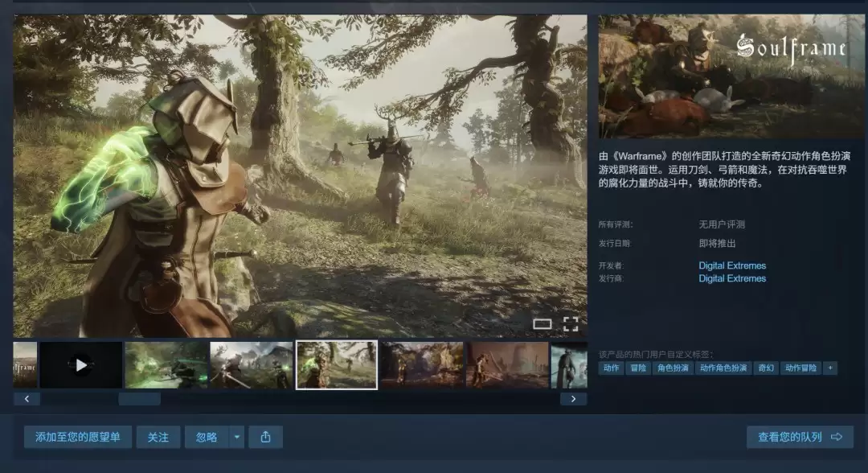
Task: Select the 动作 tag
Action: pos(611,368)
